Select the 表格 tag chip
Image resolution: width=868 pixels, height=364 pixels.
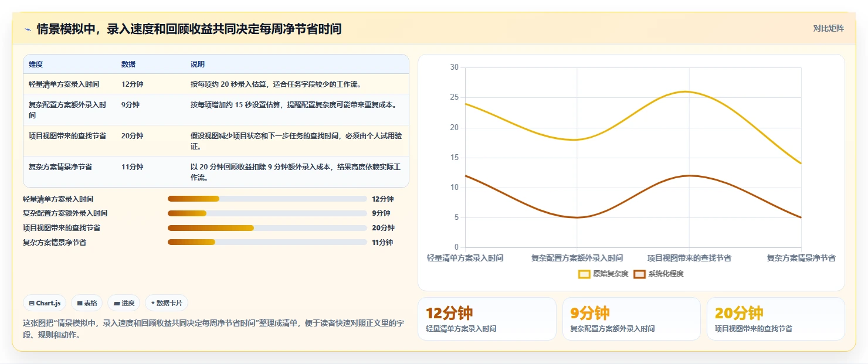[87, 303]
